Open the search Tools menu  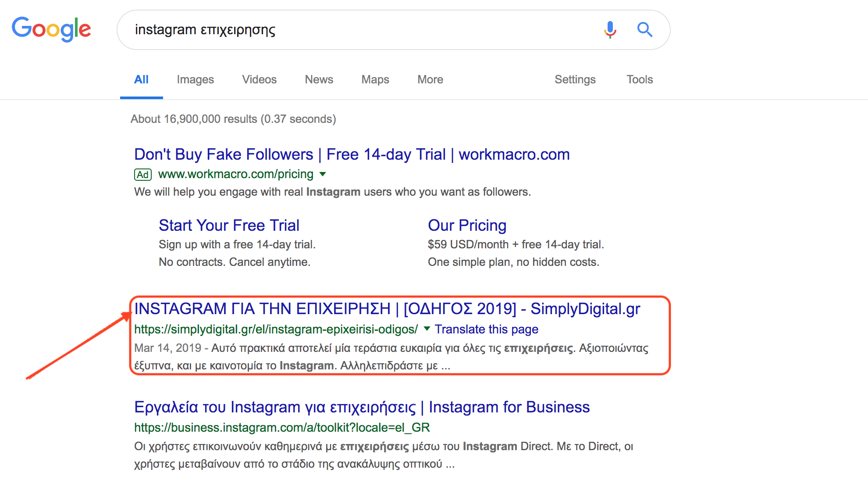pos(640,79)
